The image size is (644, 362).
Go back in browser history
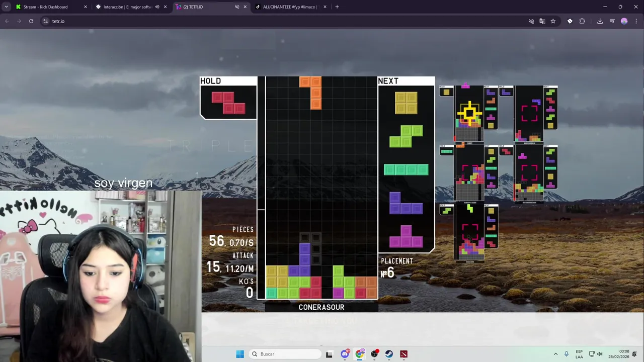[7, 21]
